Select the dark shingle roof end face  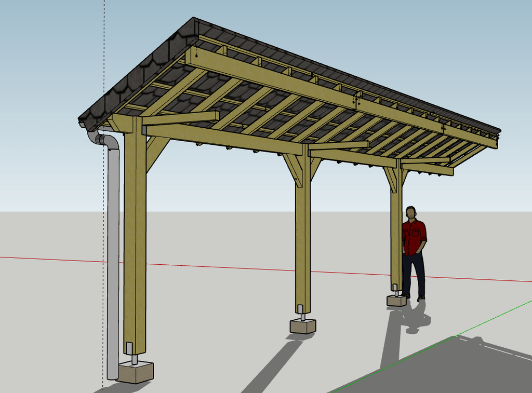[139, 73]
